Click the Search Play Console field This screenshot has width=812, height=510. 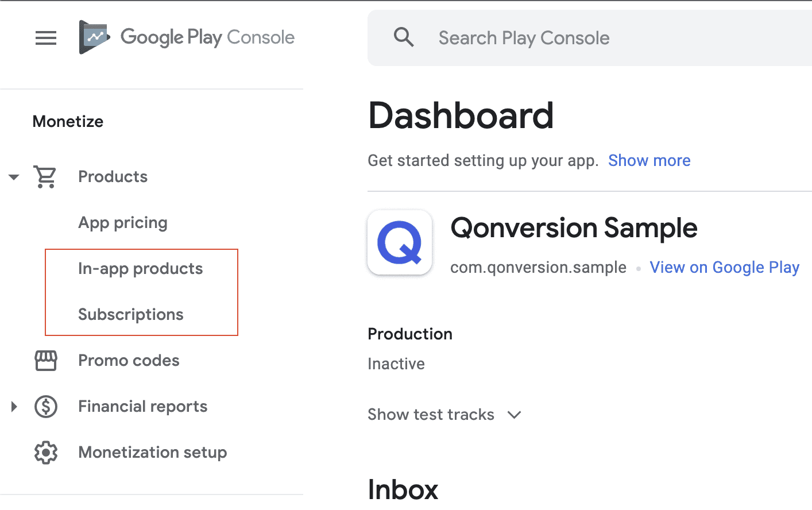(524, 38)
